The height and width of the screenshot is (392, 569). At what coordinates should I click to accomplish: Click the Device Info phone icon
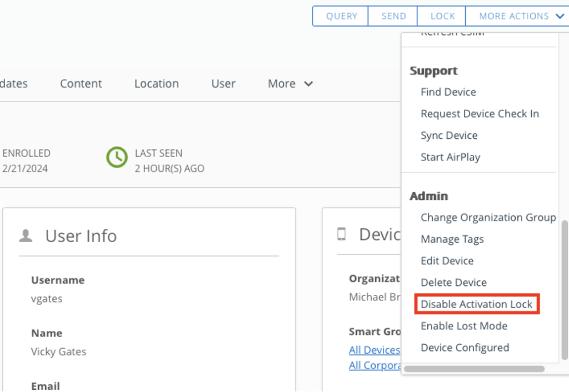[x=342, y=234]
